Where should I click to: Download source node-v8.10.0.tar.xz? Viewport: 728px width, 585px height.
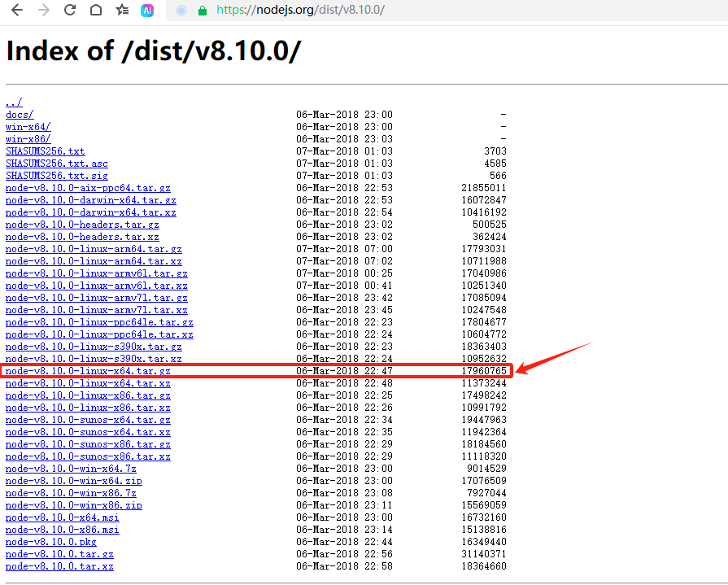(x=59, y=566)
